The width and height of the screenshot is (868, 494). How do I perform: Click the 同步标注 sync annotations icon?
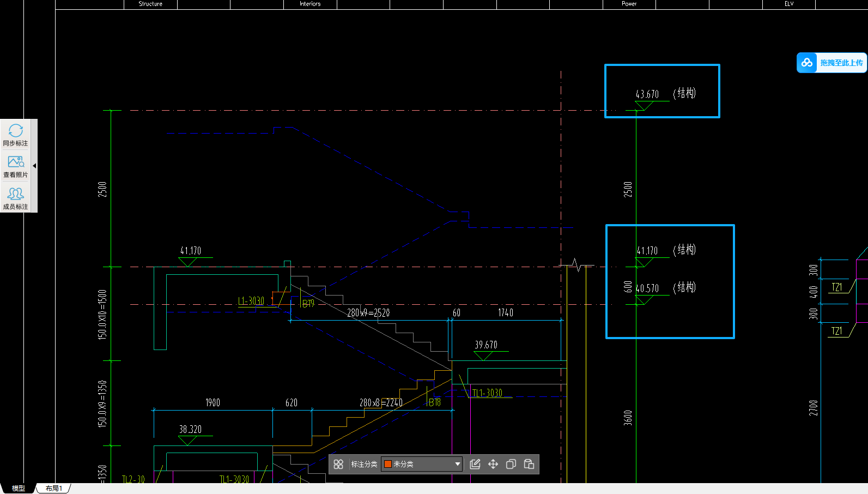pyautogui.click(x=15, y=135)
